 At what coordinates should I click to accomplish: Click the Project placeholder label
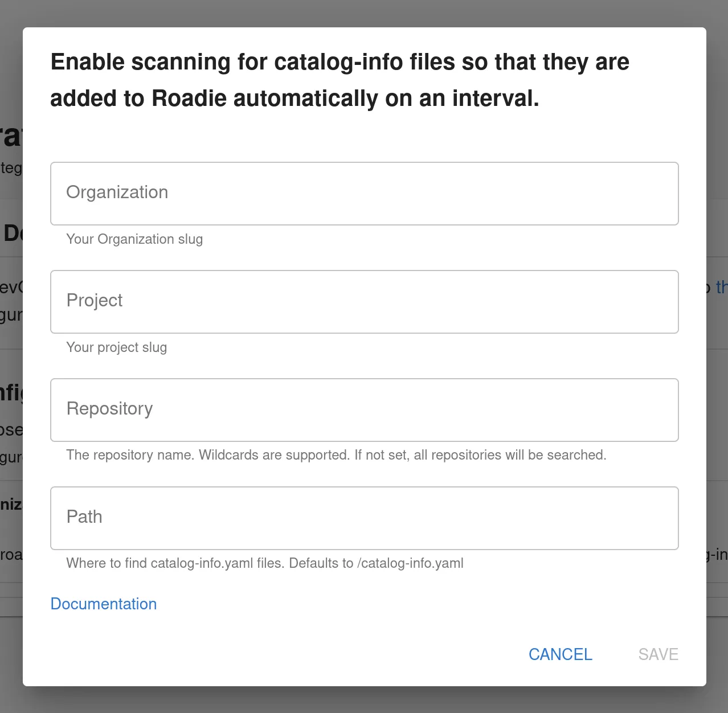[95, 301]
